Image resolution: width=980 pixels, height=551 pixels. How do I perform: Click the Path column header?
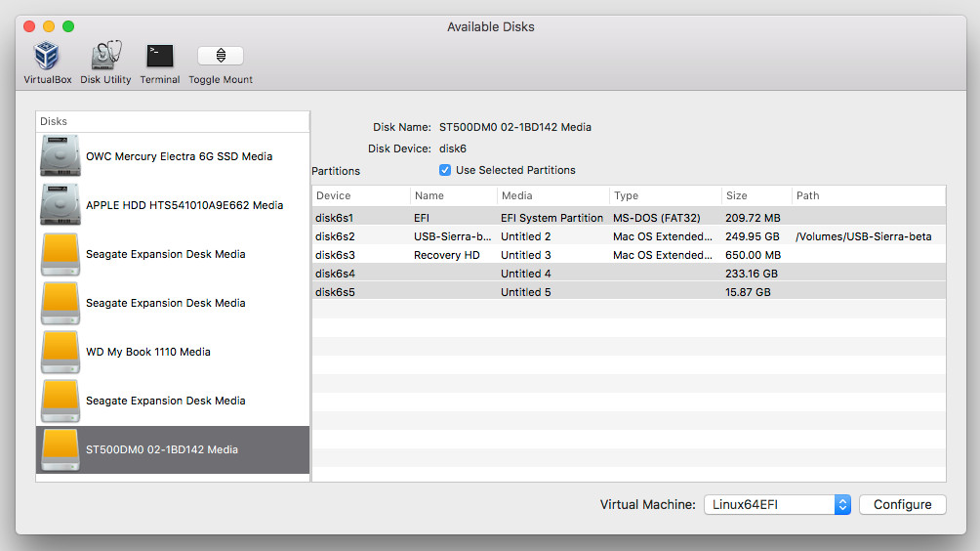tap(869, 195)
